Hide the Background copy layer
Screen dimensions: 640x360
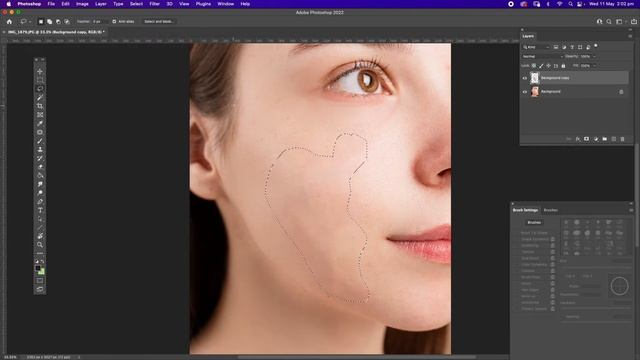click(525, 78)
